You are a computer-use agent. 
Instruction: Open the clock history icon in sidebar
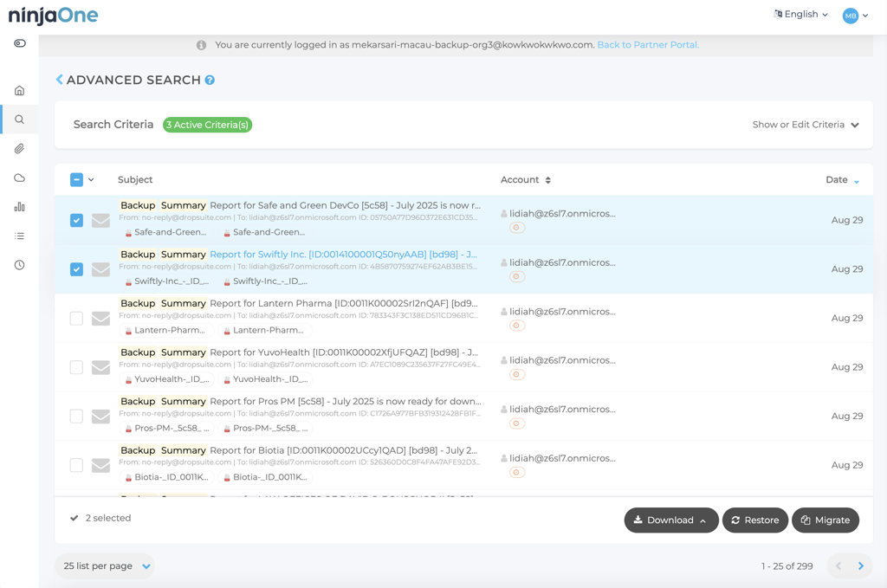pyautogui.click(x=19, y=265)
